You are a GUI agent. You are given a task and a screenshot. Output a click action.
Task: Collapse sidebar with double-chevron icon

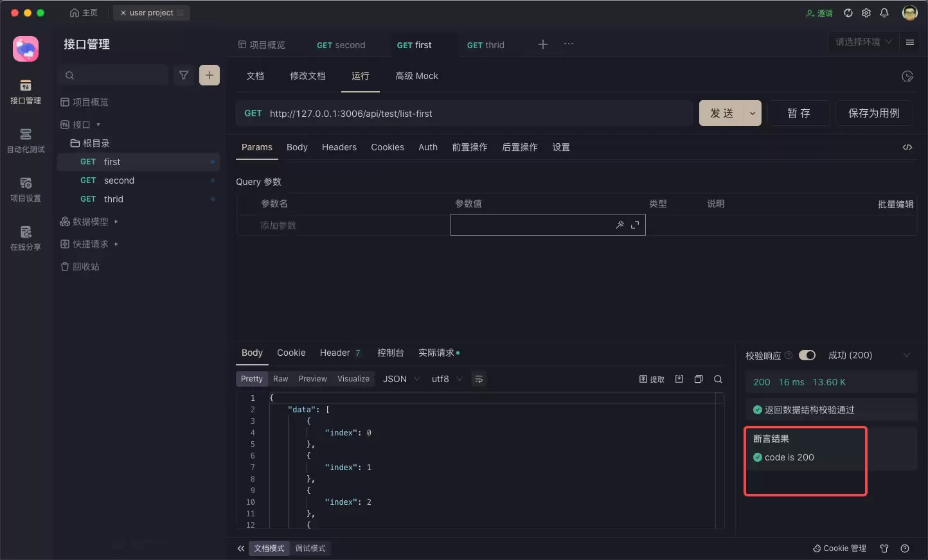241,548
